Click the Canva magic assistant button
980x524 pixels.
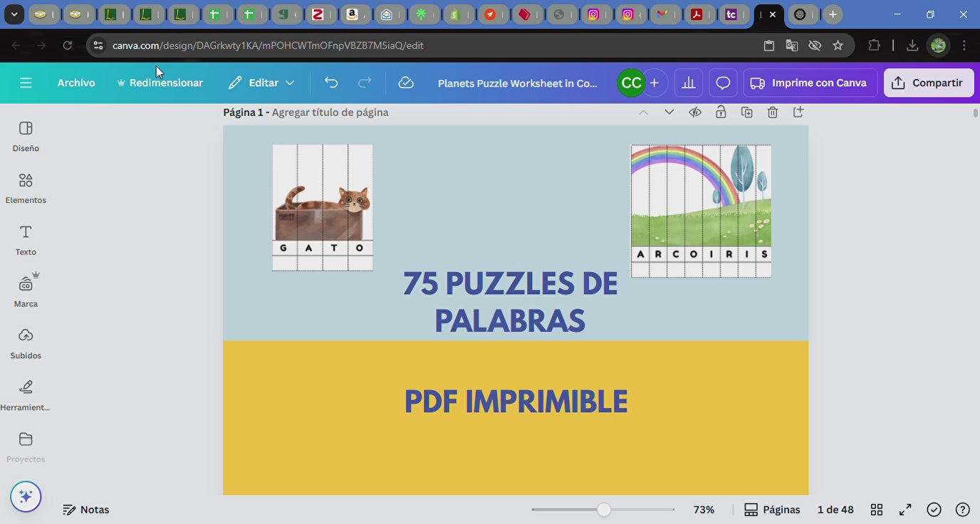[26, 496]
